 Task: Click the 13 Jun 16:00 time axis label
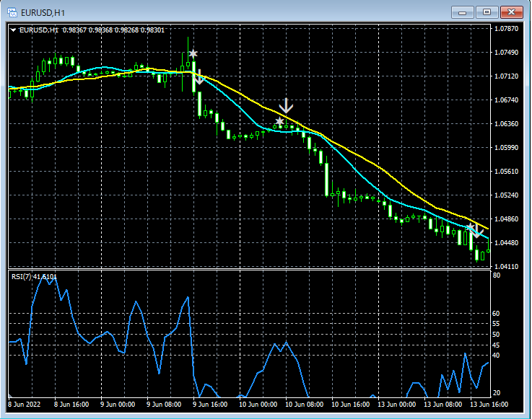[489, 404]
